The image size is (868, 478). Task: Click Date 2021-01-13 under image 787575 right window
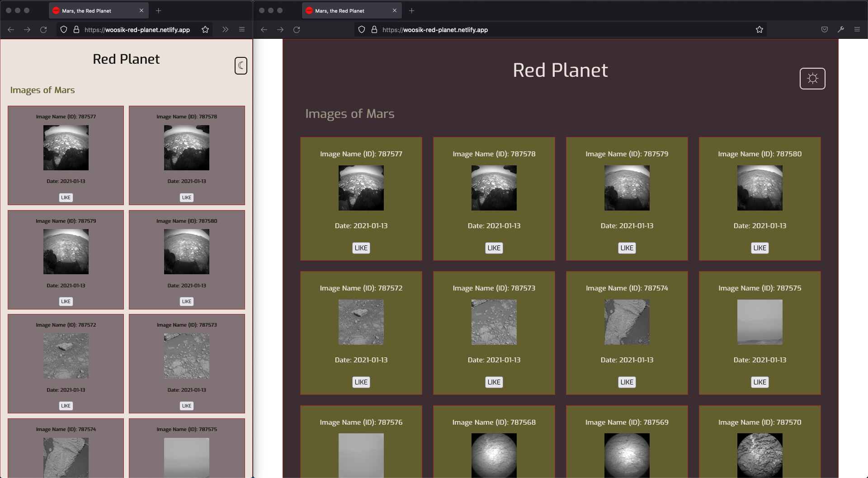[760, 360]
